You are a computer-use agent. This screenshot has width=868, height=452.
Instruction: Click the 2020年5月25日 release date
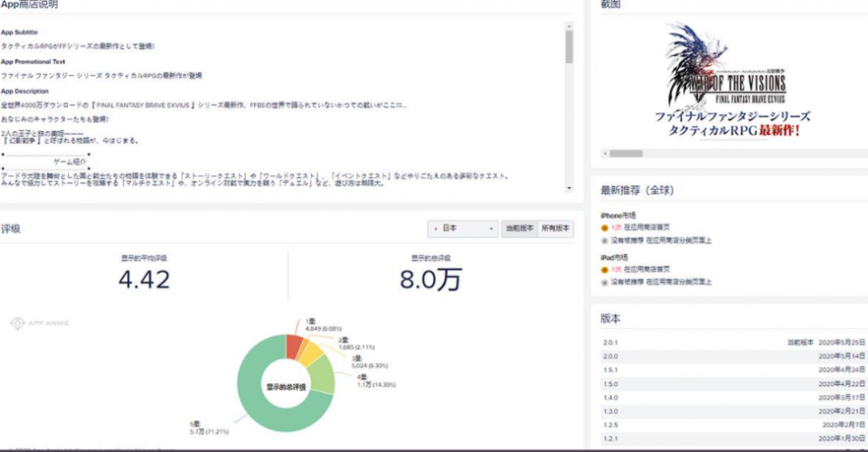tap(842, 343)
